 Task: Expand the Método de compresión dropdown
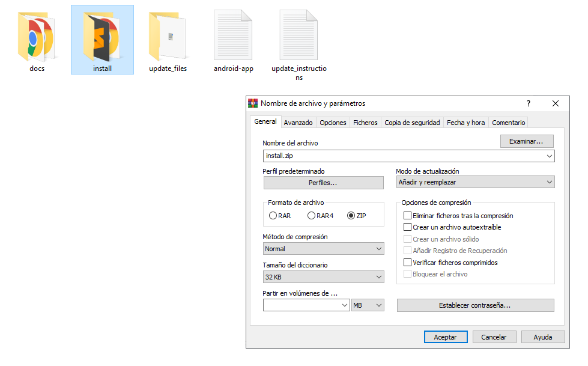[x=323, y=249]
